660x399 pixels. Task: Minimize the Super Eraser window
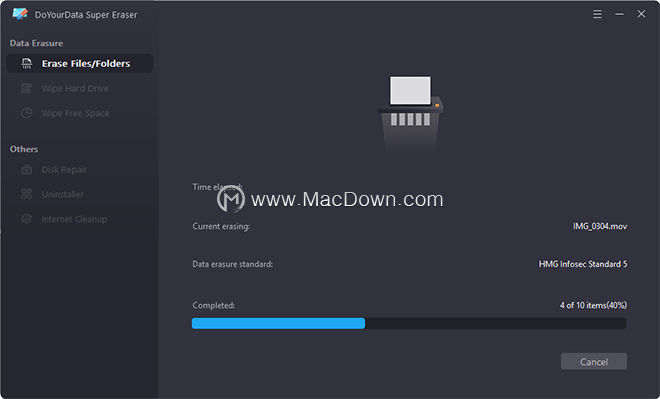(619, 14)
